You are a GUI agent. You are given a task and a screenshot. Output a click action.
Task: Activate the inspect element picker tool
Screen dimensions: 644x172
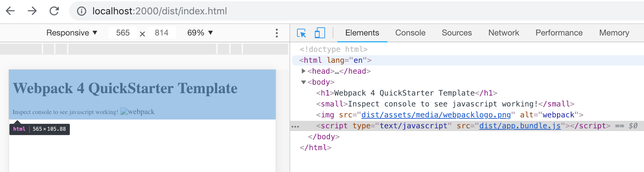point(301,33)
